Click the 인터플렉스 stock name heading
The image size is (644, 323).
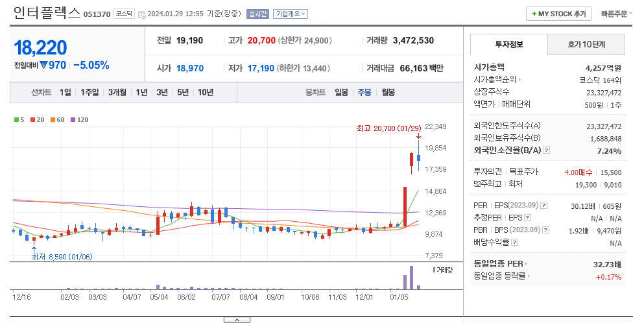[47, 13]
